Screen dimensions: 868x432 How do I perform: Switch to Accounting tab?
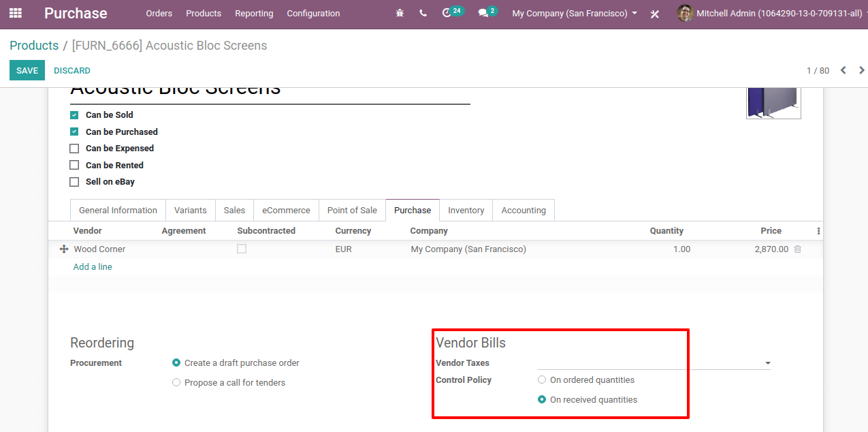pyautogui.click(x=524, y=211)
